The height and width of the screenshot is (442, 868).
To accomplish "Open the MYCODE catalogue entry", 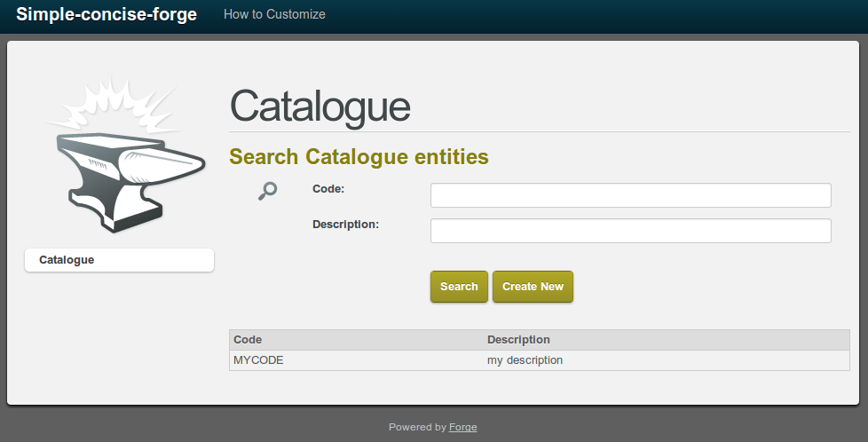I will click(x=258, y=360).
